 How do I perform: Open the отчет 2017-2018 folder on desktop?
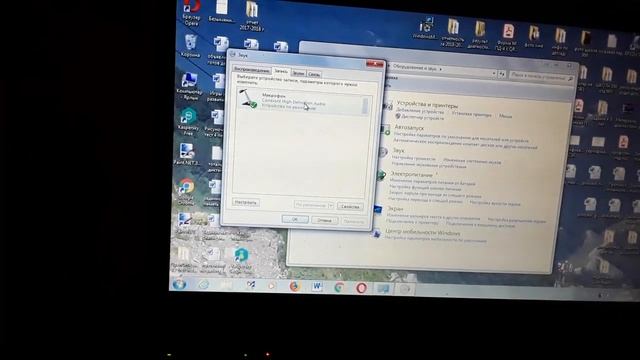point(252,16)
